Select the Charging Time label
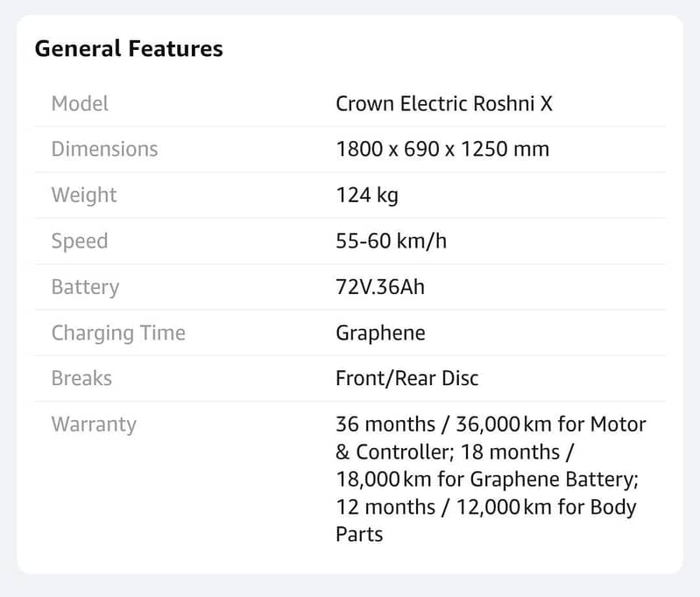Viewport: 700px width, 597px height. coord(118,334)
